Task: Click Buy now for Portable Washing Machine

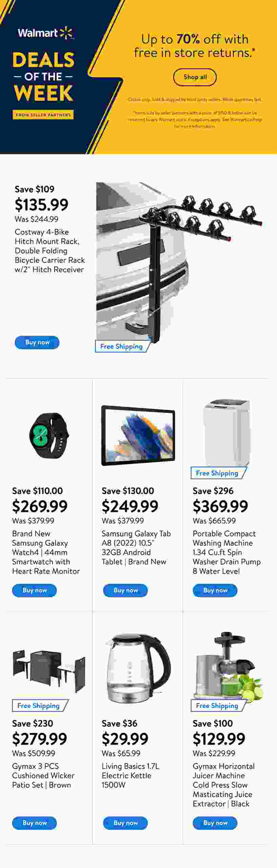Action: (x=215, y=590)
